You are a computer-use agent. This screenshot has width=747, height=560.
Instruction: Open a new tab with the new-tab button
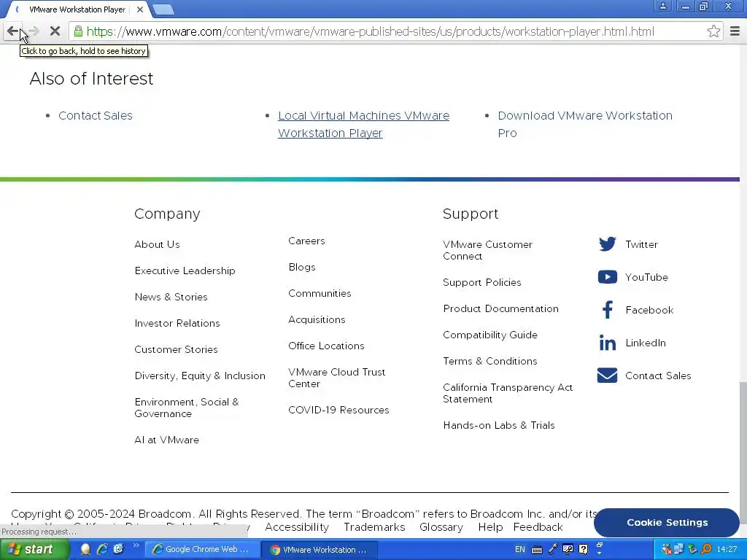tap(163, 9)
